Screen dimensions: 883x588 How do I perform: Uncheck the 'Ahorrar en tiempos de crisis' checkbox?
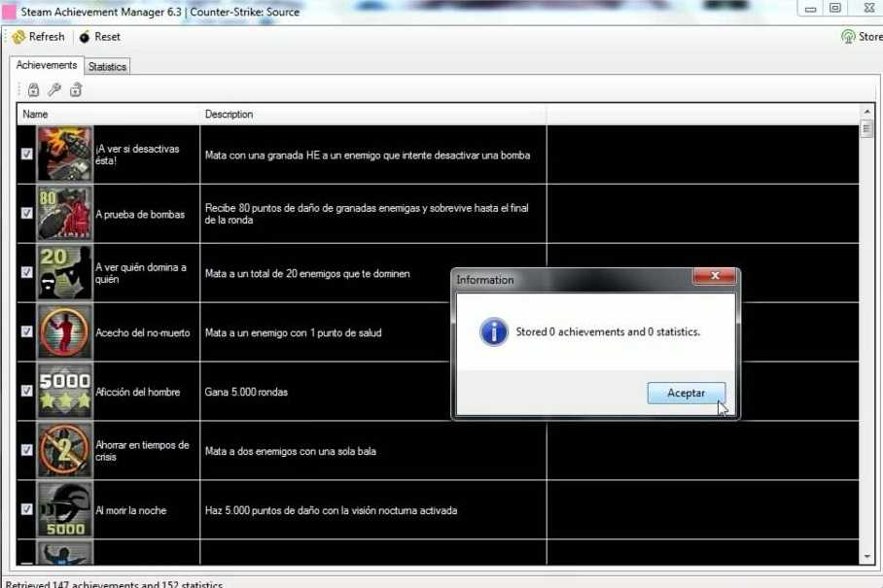(x=27, y=450)
